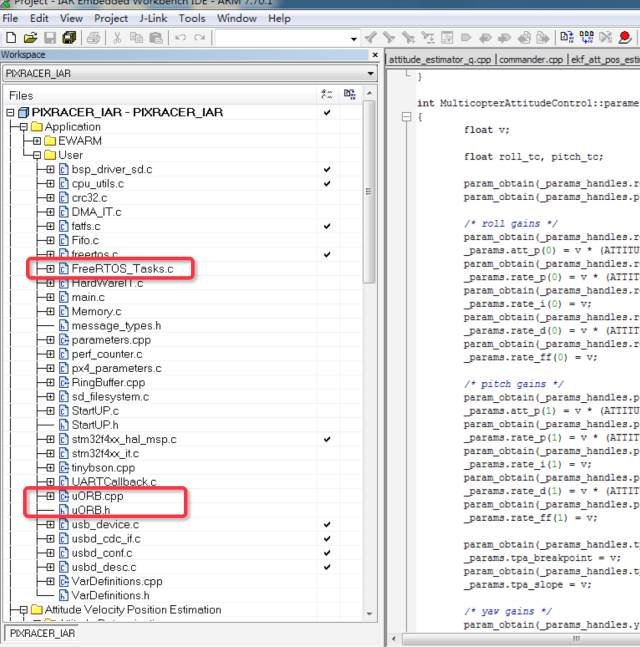Expand the uORB.cpp file node
640x647 pixels.
tap(50, 496)
